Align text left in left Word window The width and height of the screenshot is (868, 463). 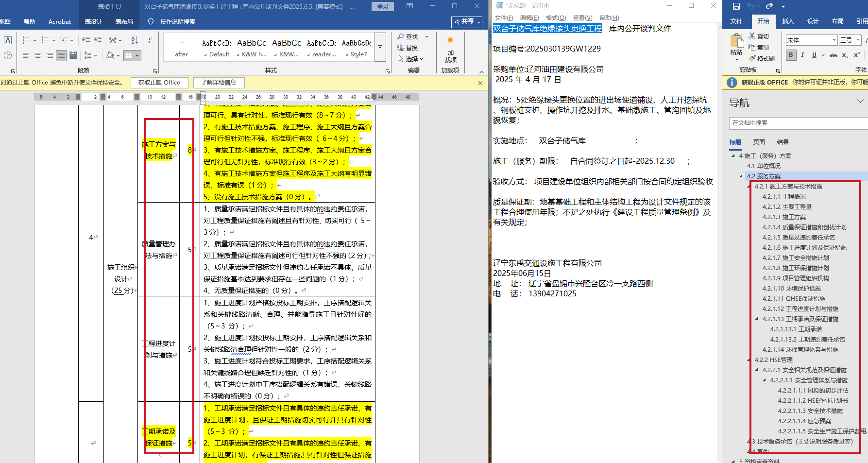(26, 56)
